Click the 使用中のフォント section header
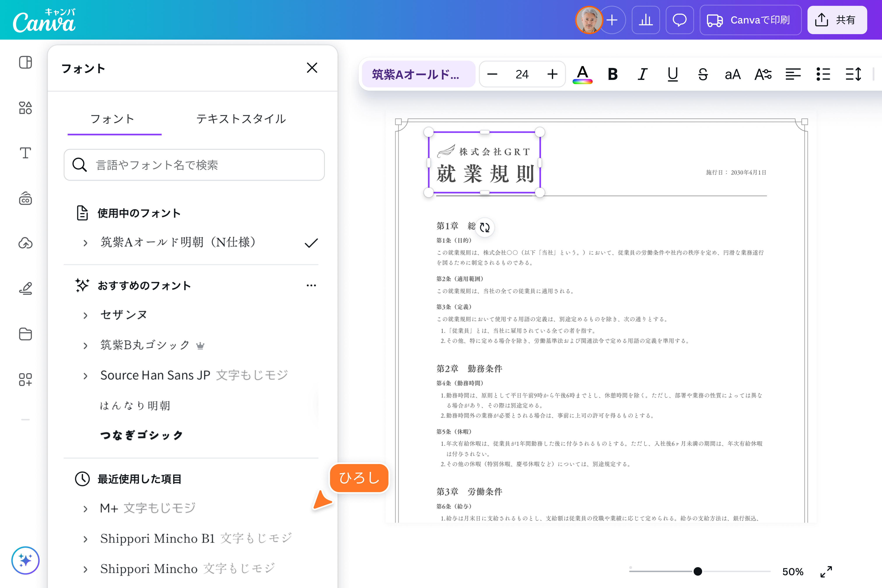The height and width of the screenshot is (588, 882). (139, 213)
